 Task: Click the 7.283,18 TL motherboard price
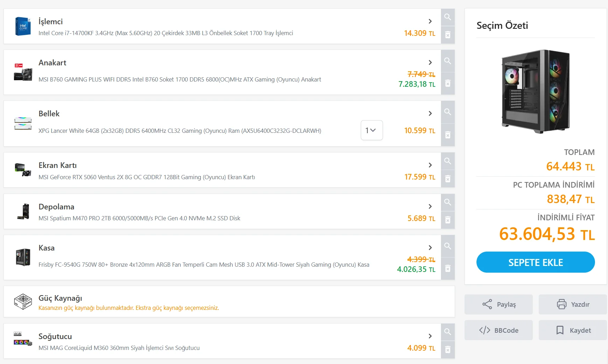point(417,84)
